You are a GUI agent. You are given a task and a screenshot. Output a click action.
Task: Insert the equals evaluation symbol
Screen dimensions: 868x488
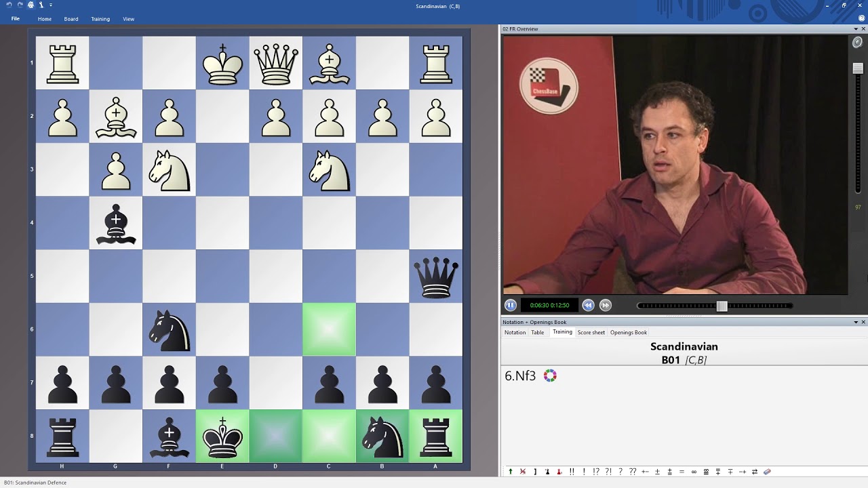pyautogui.click(x=682, y=472)
